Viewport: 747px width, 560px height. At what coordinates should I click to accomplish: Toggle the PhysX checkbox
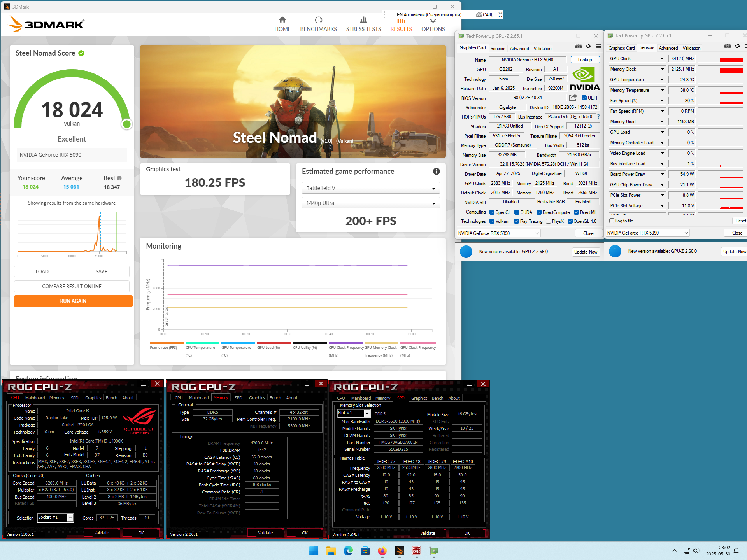coord(548,221)
